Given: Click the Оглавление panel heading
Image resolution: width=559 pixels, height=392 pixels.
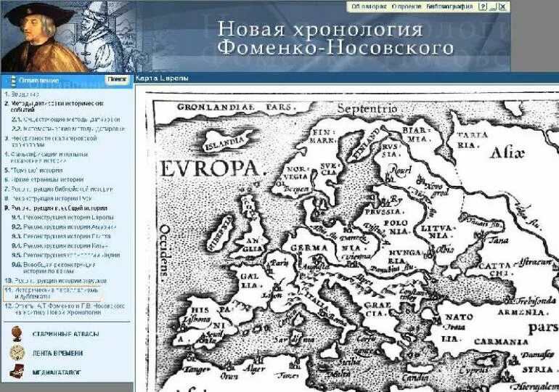Looking at the screenshot, I should click(x=39, y=81).
